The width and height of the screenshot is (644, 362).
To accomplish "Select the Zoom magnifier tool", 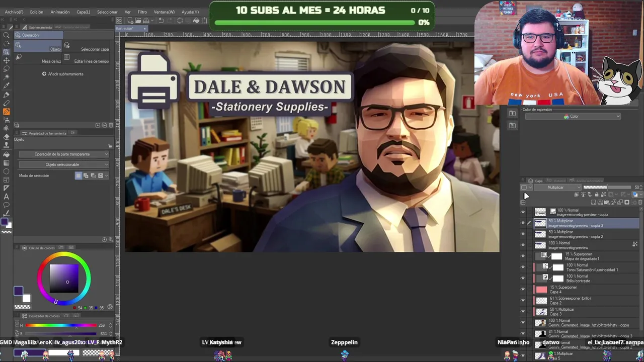I will [x=7, y=35].
